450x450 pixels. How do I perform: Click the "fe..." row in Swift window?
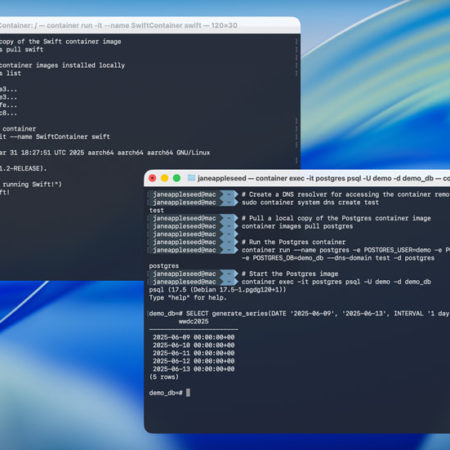8,105
